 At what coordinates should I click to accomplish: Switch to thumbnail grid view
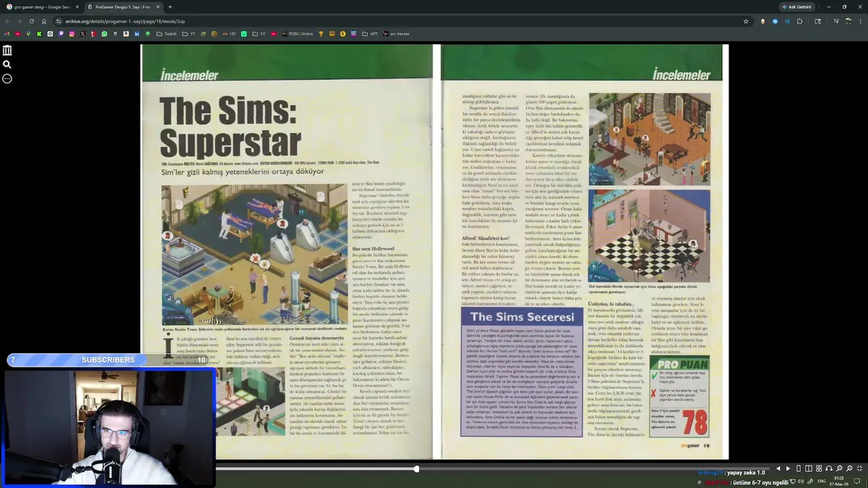818,468
